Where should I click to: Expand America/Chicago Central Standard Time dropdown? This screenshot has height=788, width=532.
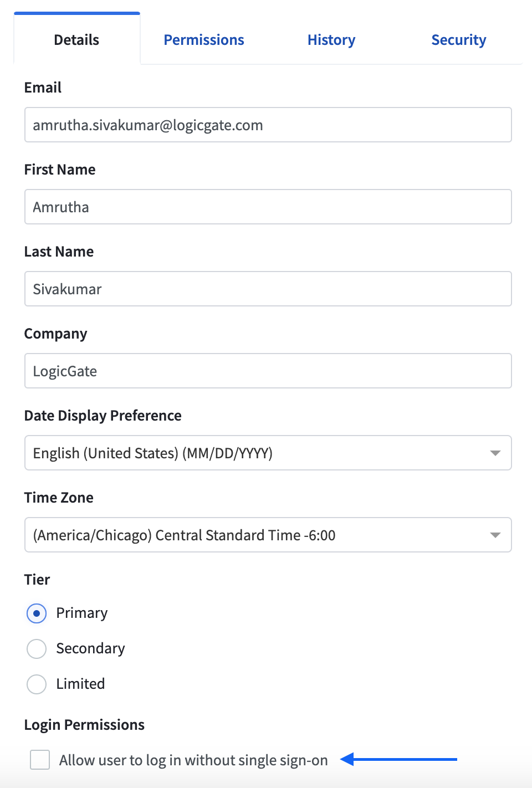pos(268,535)
